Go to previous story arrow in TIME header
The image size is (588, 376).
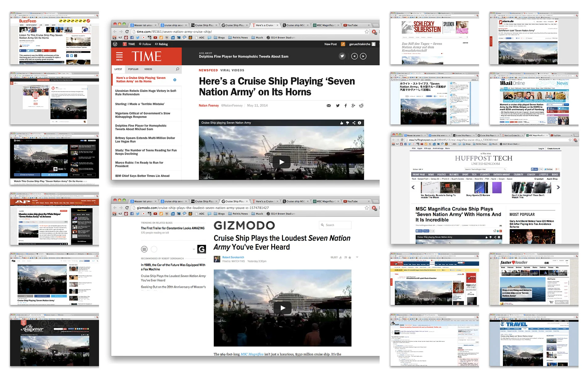click(x=354, y=56)
